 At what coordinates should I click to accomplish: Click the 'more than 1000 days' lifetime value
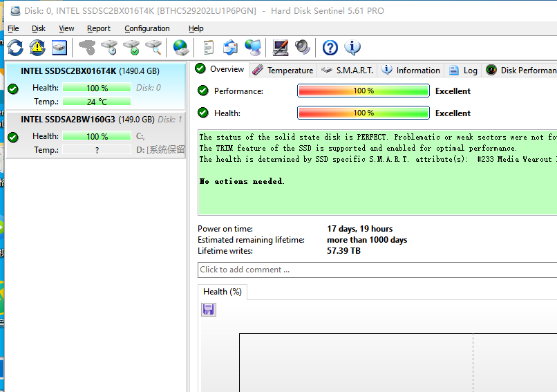(x=367, y=239)
